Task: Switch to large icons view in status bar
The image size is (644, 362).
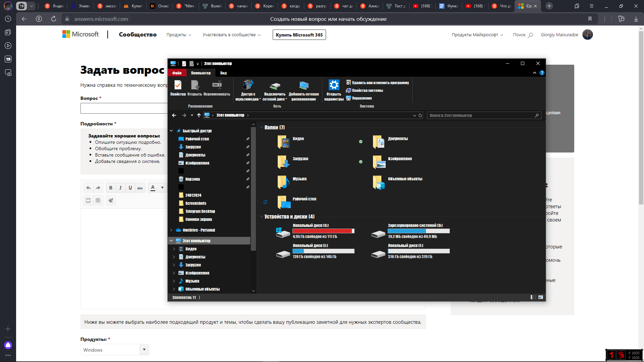Action: point(541,297)
